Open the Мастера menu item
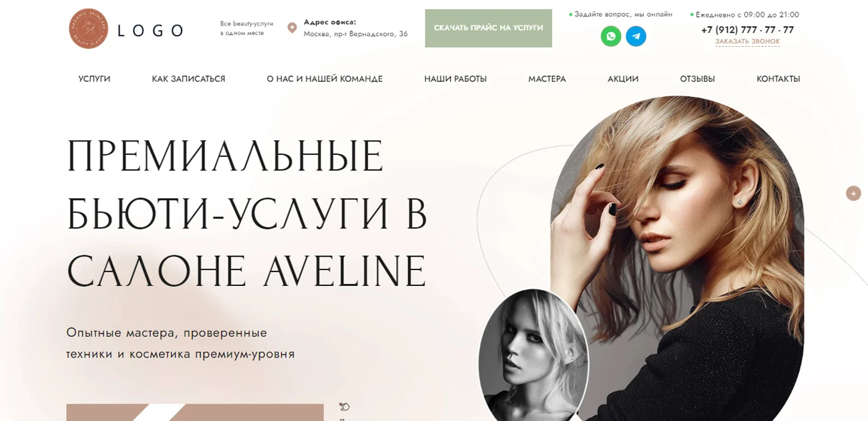 click(x=547, y=79)
